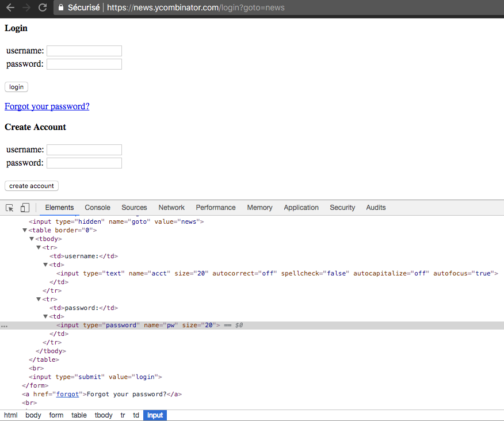
Task: Select form in the DOM breadcrumb bar
Action: [56, 415]
